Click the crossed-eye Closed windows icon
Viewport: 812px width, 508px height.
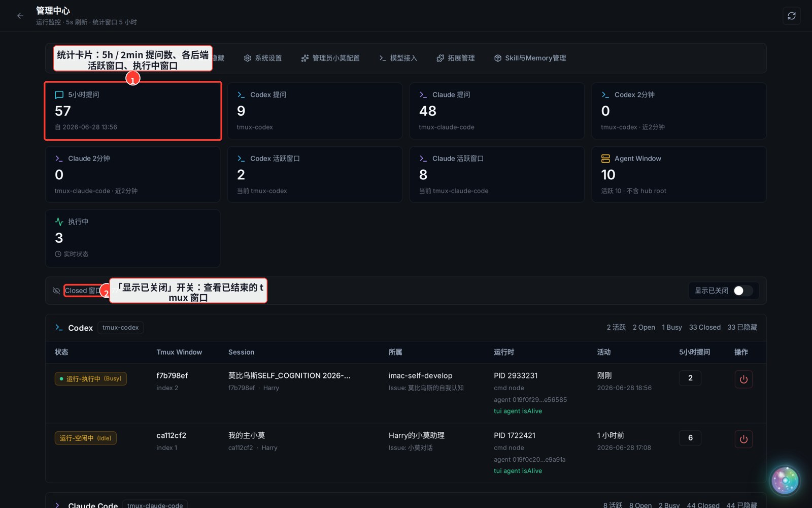pos(56,291)
